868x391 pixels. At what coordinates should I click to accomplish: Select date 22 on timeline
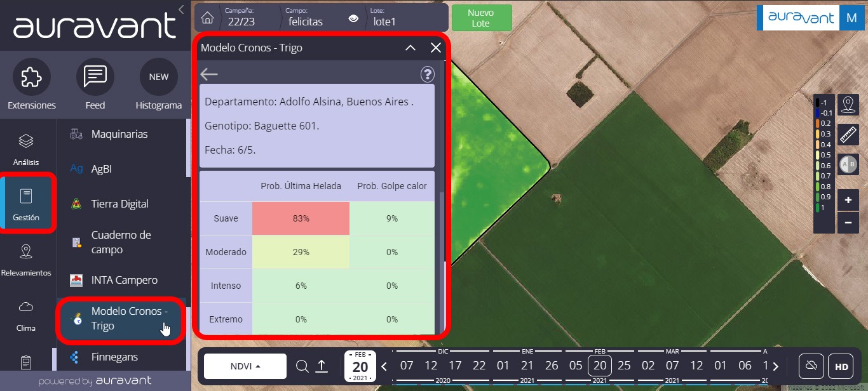479,366
